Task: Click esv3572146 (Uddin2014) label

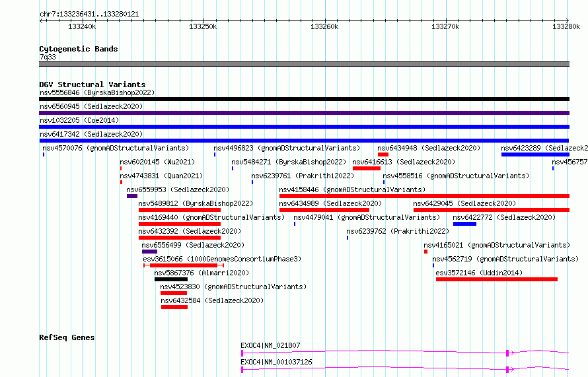Action: pos(479,273)
